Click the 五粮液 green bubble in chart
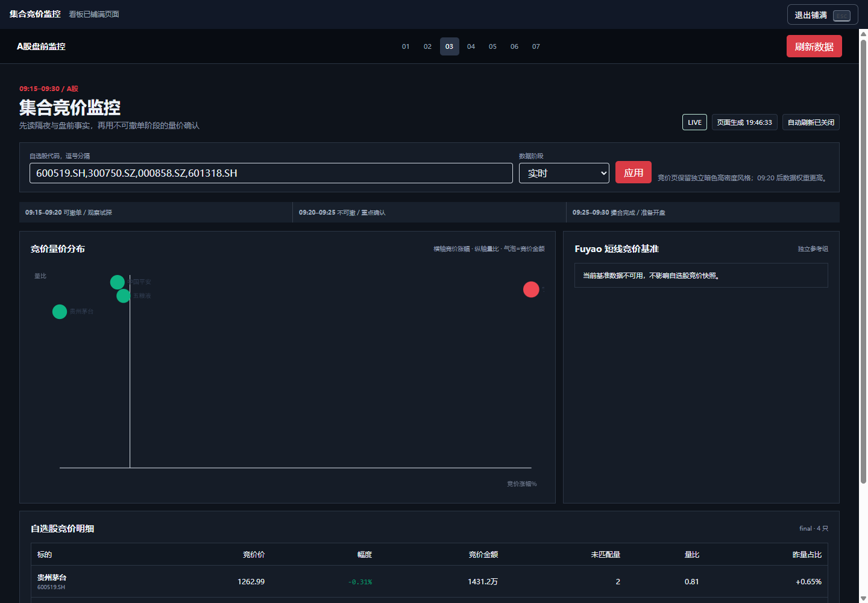Screen dimensions: 868x603 pos(124,295)
